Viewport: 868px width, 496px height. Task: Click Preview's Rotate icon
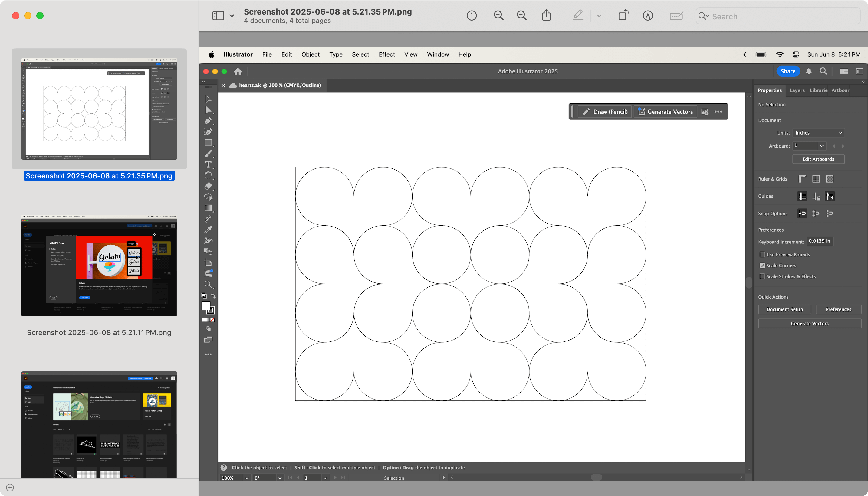click(623, 15)
